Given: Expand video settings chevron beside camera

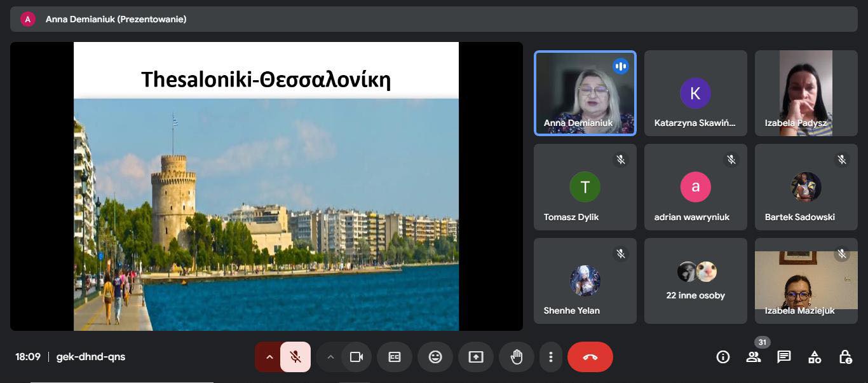Looking at the screenshot, I should 330,357.
